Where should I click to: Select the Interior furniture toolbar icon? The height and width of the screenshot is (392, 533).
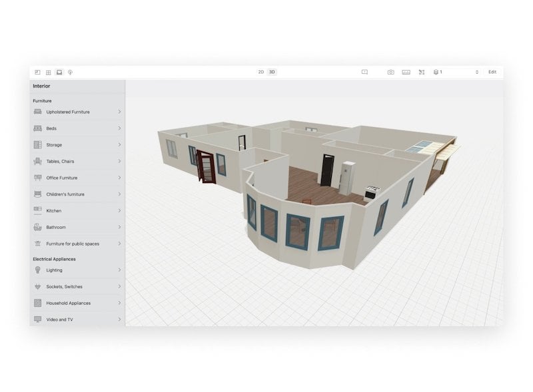59,72
